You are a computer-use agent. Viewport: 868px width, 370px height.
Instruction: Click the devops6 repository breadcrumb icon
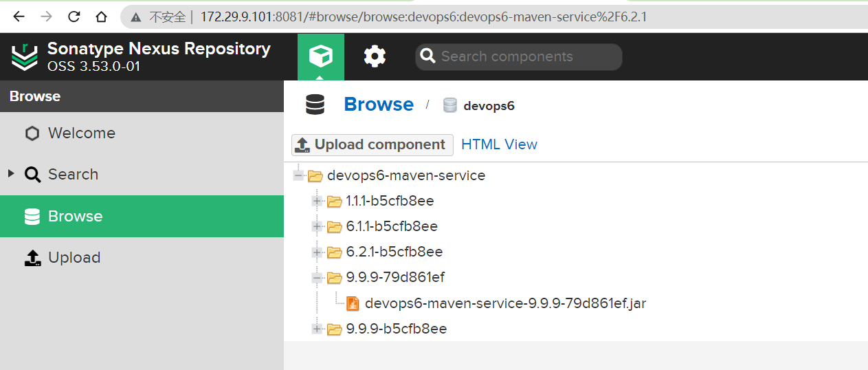(450, 105)
